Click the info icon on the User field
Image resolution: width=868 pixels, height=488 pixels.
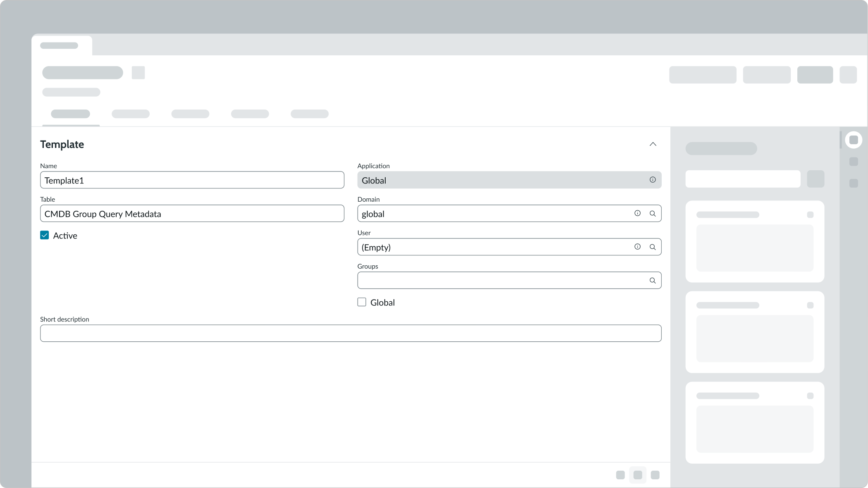pos(637,247)
